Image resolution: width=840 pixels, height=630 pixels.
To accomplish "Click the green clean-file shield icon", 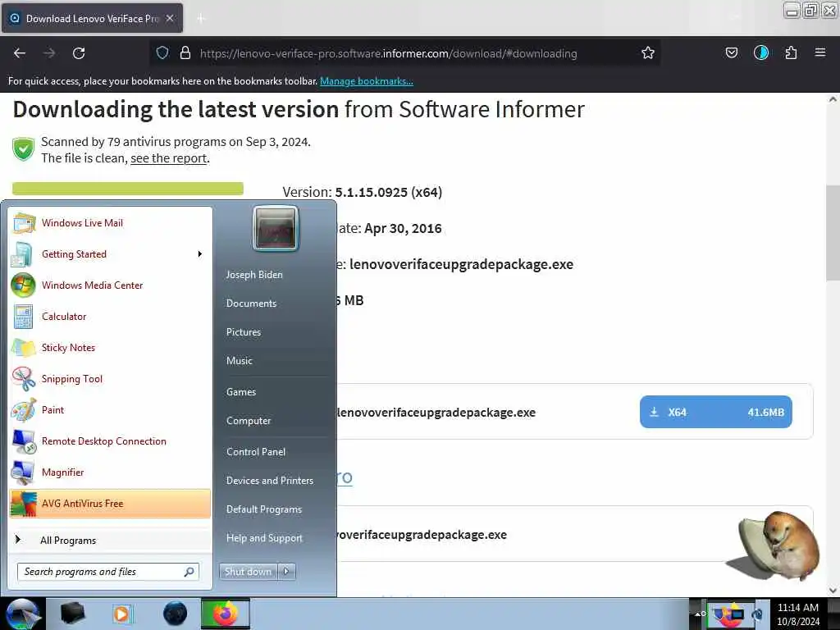I will pyautogui.click(x=24, y=149).
